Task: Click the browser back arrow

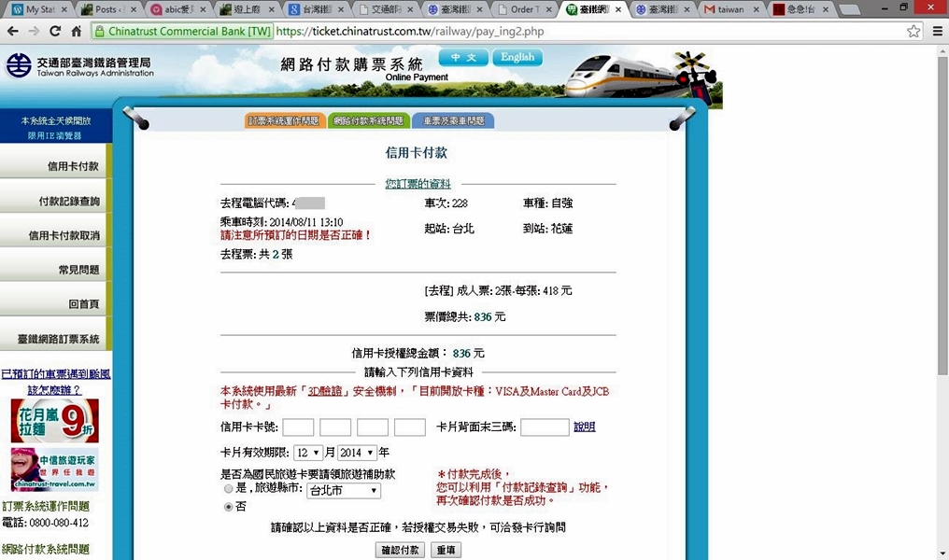Action: (12, 31)
